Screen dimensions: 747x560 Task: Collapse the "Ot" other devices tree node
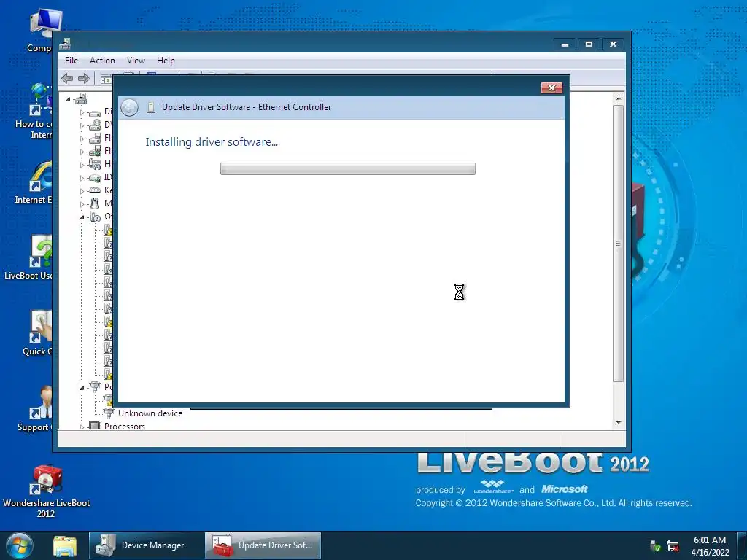tap(82, 217)
